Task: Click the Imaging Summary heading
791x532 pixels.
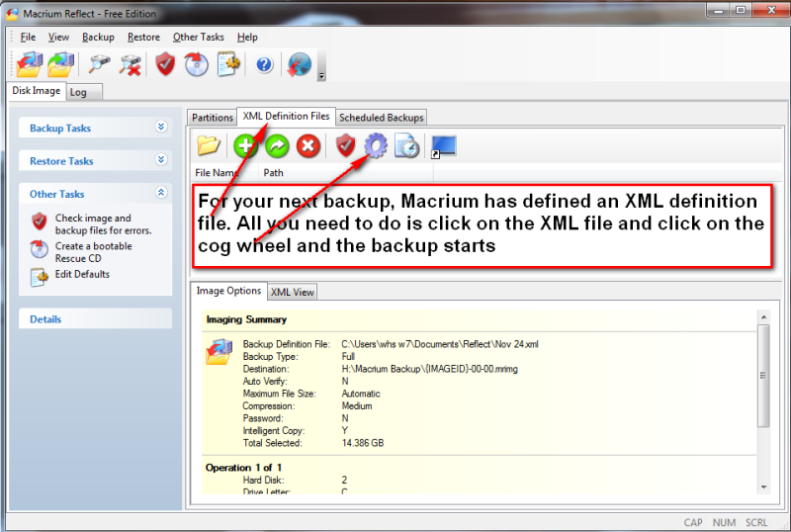Action: [246, 319]
